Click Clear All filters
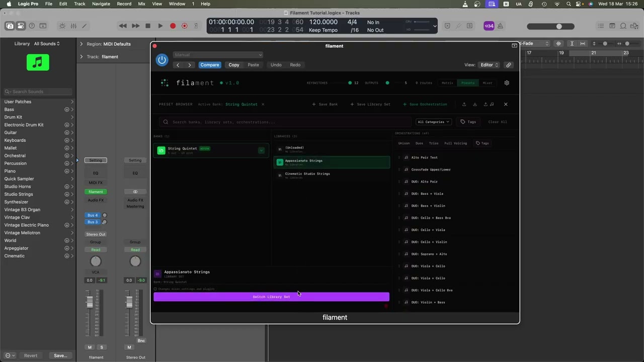This screenshot has height=362, width=644. [x=498, y=122]
